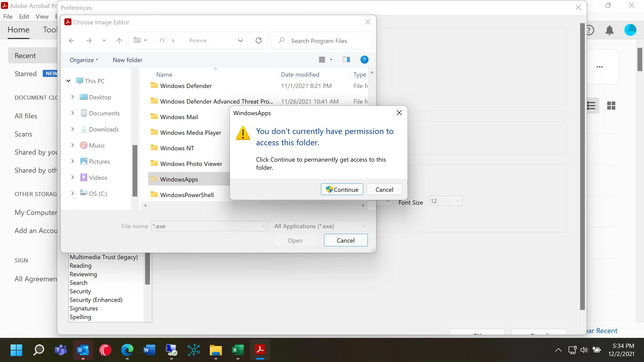Click Continue in the permission dialog
The image size is (644, 362).
tap(342, 190)
